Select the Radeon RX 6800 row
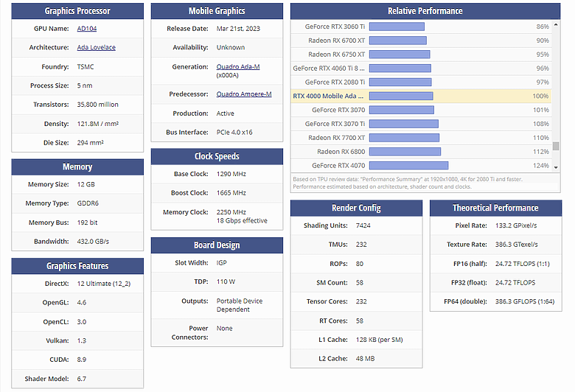 421,152
